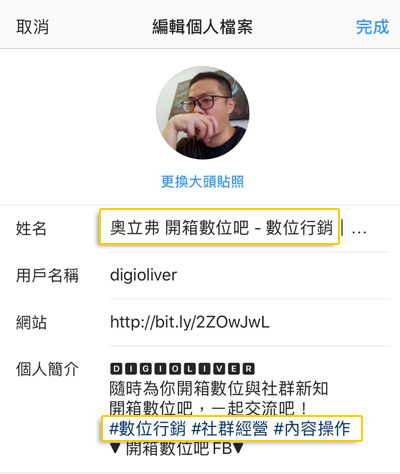Place cursor in 開箱數位吧，一起交流吧 line

point(209,408)
